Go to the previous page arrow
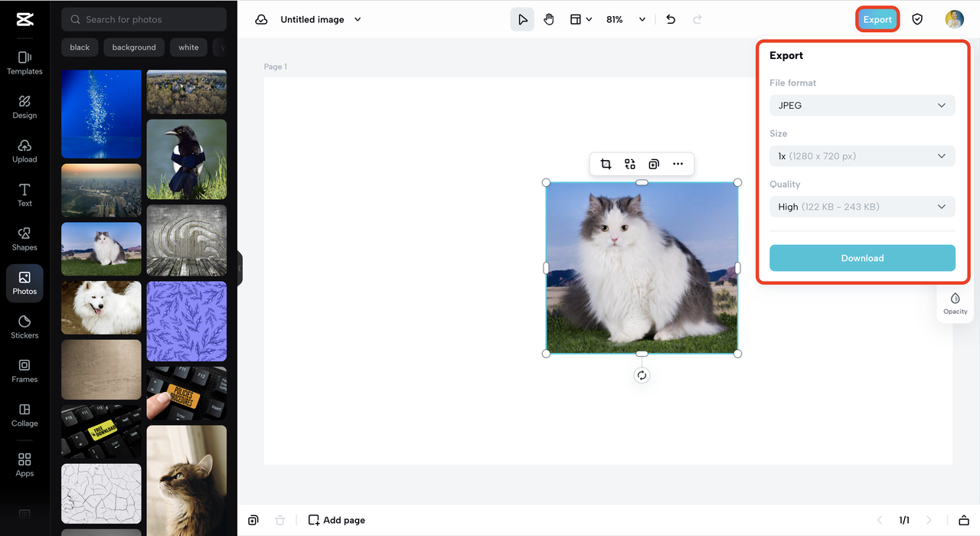Screen dimensions: 980x536 coord(879,520)
